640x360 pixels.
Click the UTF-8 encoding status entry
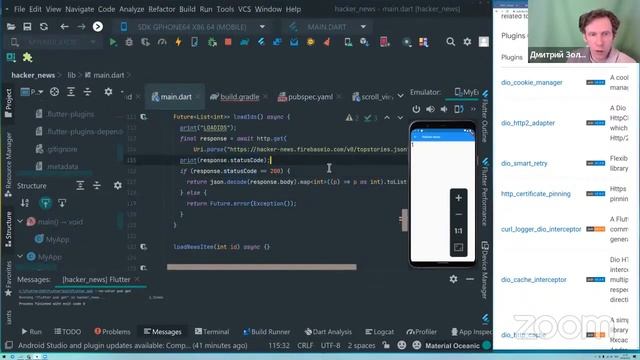tap(331, 346)
